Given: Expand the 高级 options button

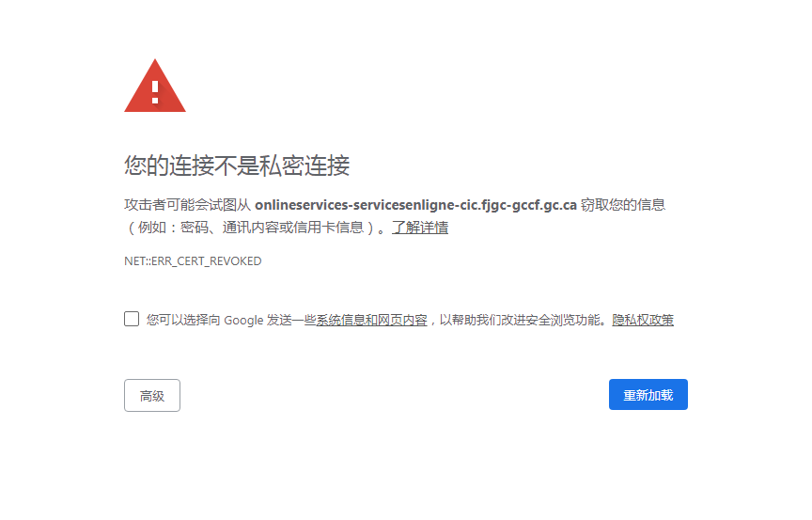Looking at the screenshot, I should (151, 396).
